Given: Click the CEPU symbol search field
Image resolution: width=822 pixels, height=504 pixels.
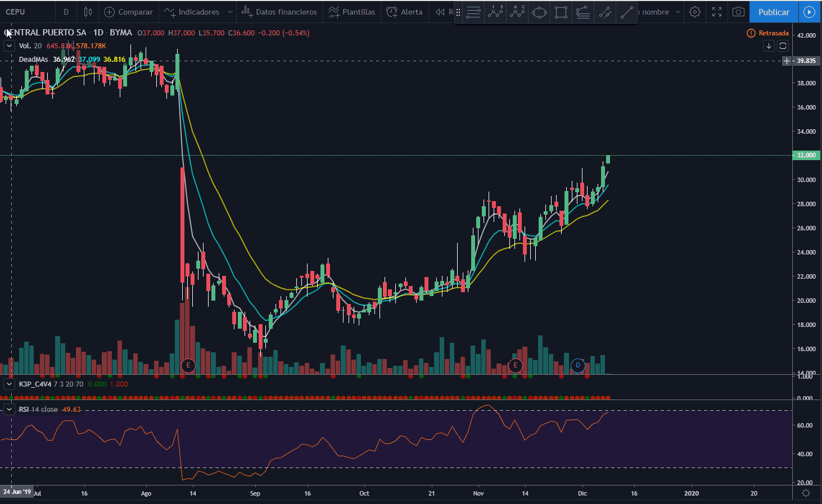Looking at the screenshot, I should pyautogui.click(x=28, y=12).
